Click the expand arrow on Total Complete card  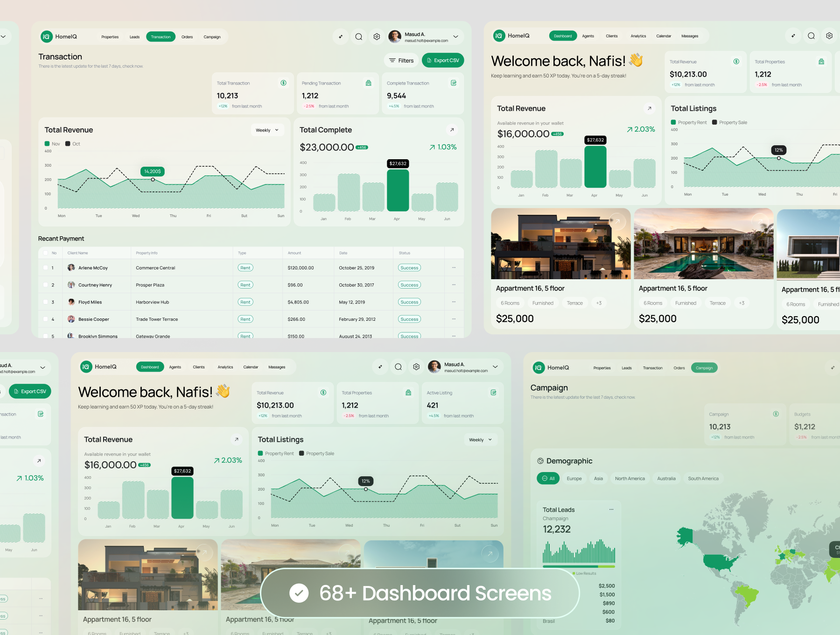451,130
